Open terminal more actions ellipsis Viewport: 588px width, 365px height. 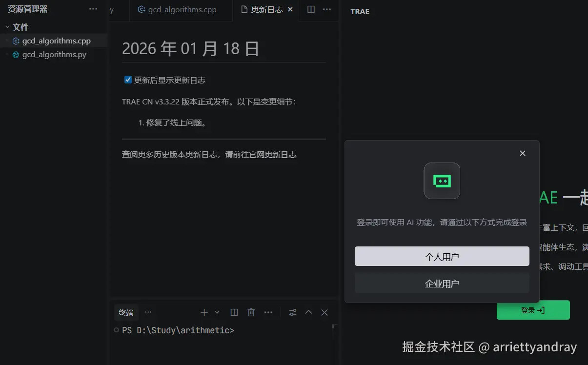[x=268, y=312]
